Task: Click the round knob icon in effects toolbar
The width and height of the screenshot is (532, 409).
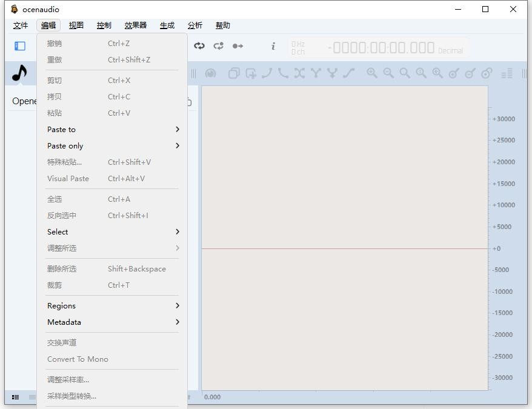Action: (210, 73)
